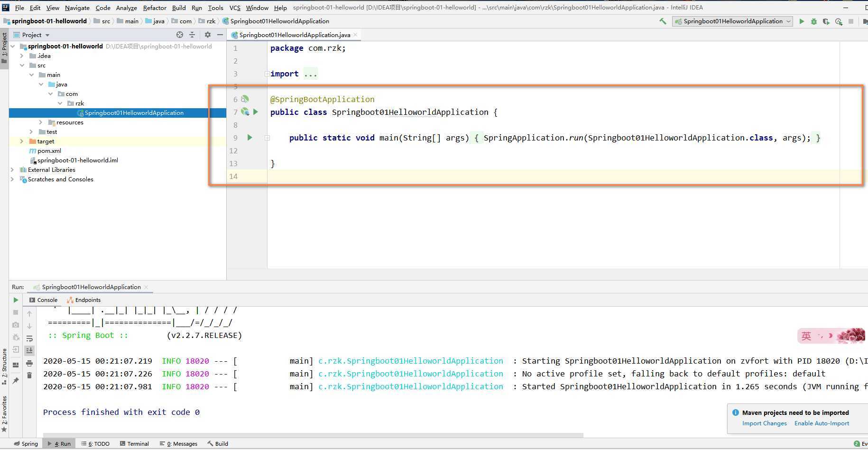Select pom.xml in the project tree
The image size is (868, 450).
click(49, 151)
